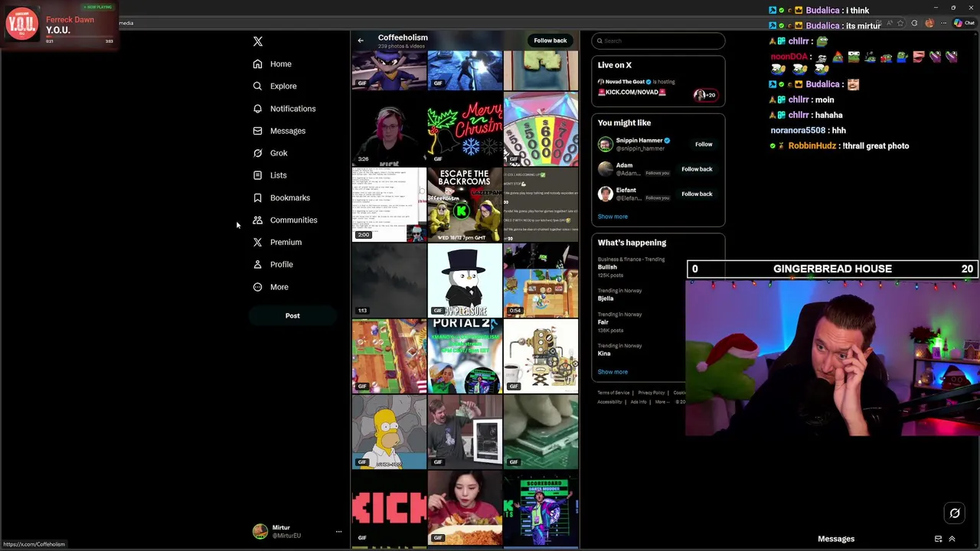The height and width of the screenshot is (551, 980).
Task: Click Show more under What's happening
Action: [x=612, y=372]
